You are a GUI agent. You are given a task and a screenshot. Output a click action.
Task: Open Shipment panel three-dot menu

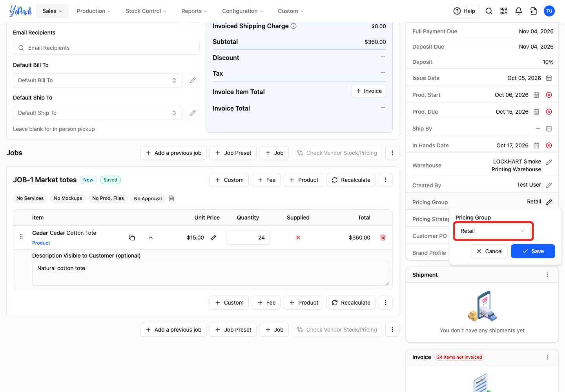click(547, 275)
